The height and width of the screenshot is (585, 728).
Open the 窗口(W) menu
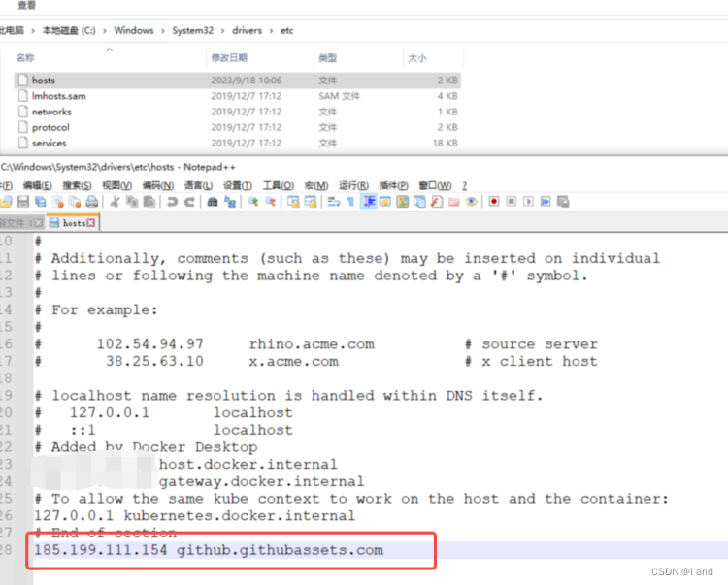435,185
